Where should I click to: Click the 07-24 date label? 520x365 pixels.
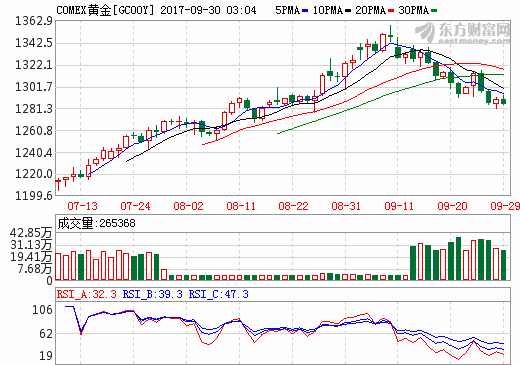tap(135, 206)
